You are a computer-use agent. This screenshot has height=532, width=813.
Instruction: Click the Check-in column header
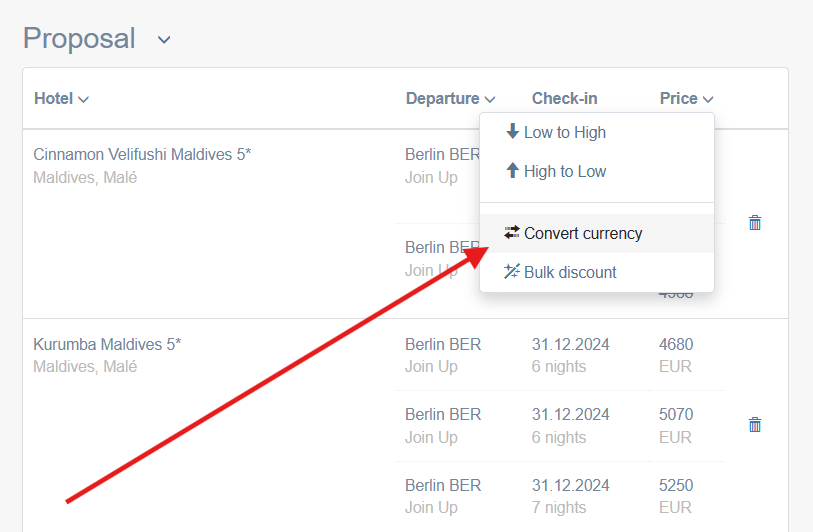pyautogui.click(x=564, y=99)
